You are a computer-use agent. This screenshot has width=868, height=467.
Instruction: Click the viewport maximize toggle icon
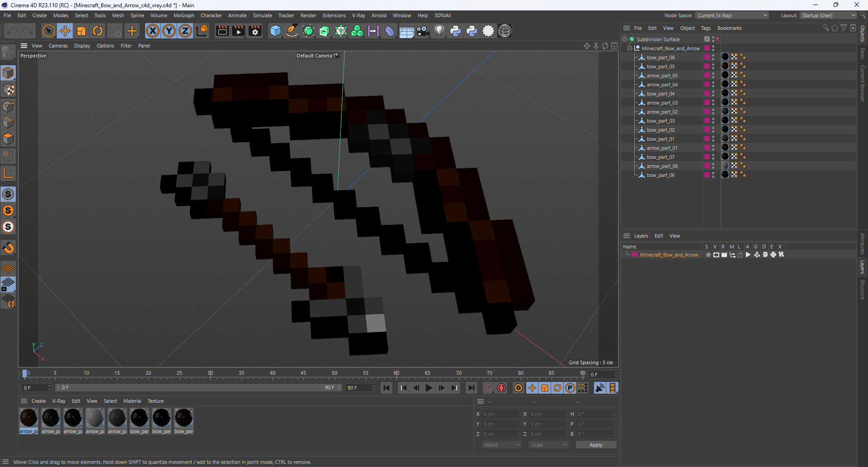pyautogui.click(x=614, y=46)
